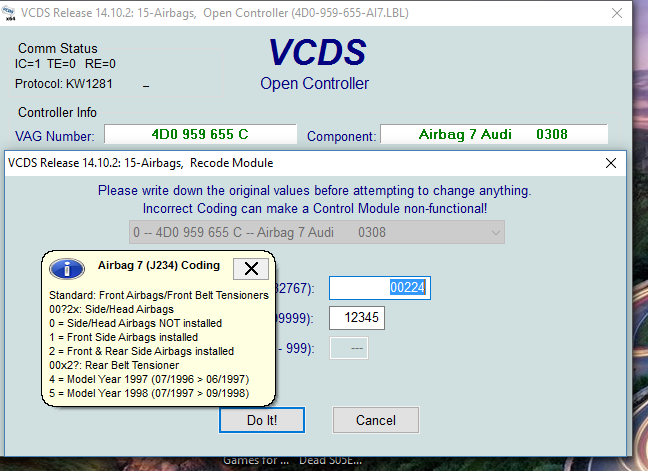Click the VAG Number field 4D0 959 655 C

coord(200,134)
